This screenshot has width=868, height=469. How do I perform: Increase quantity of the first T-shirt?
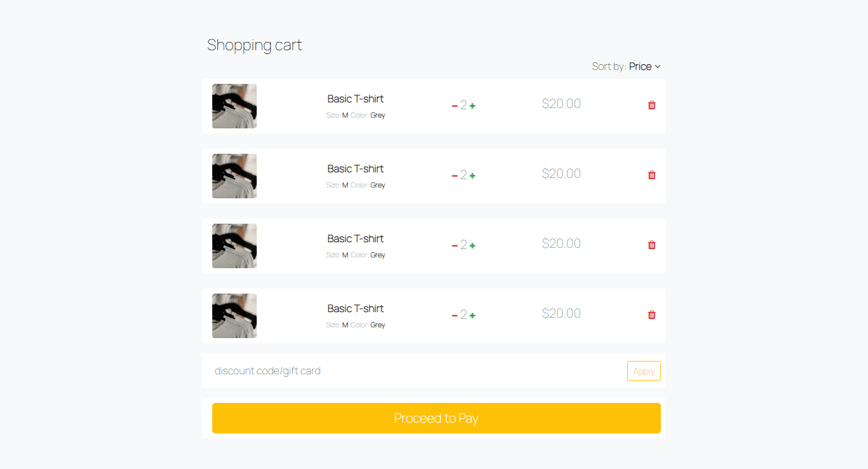[473, 104]
